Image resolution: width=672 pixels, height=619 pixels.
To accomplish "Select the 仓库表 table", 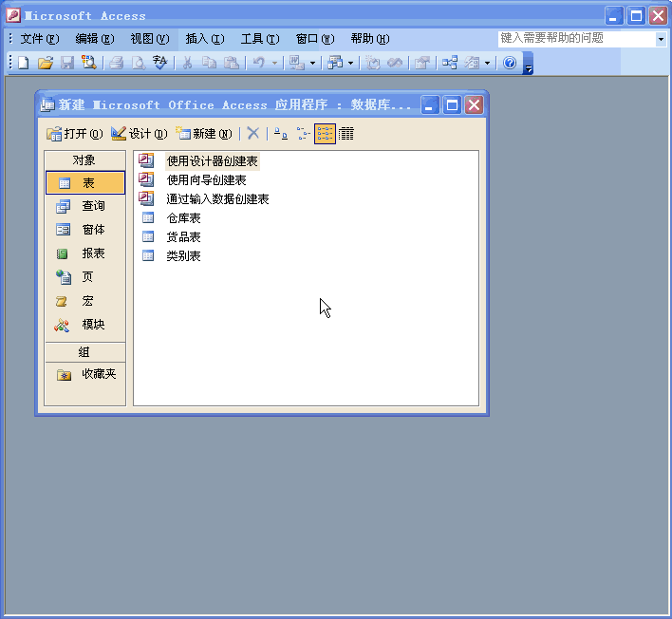I will click(171, 218).
